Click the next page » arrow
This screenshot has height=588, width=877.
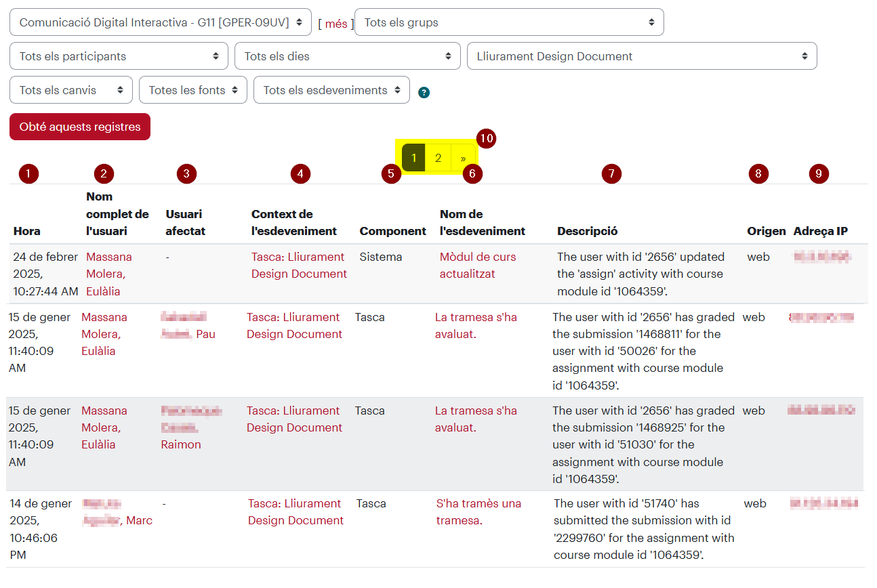coord(463,158)
